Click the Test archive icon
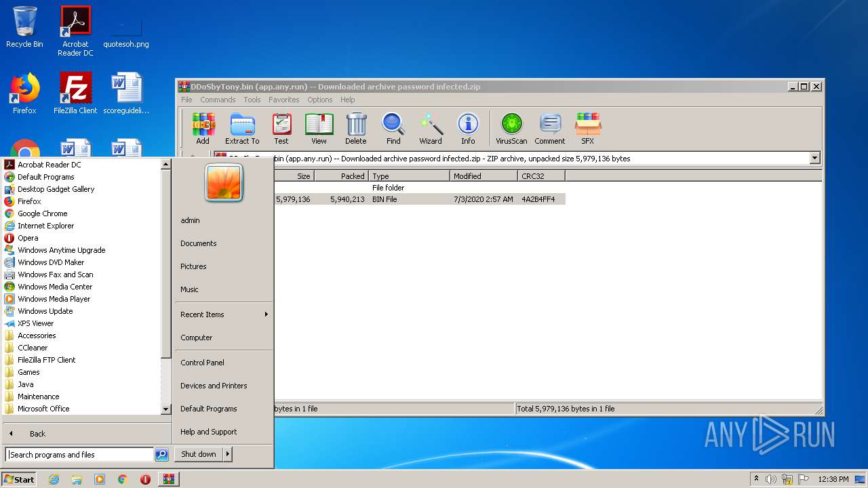 (x=281, y=129)
